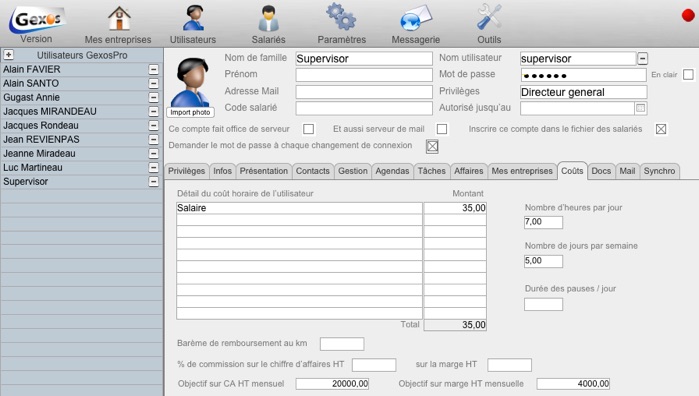This screenshot has width=699, height=396.
Task: Switch to the Infos tab
Action: (222, 171)
